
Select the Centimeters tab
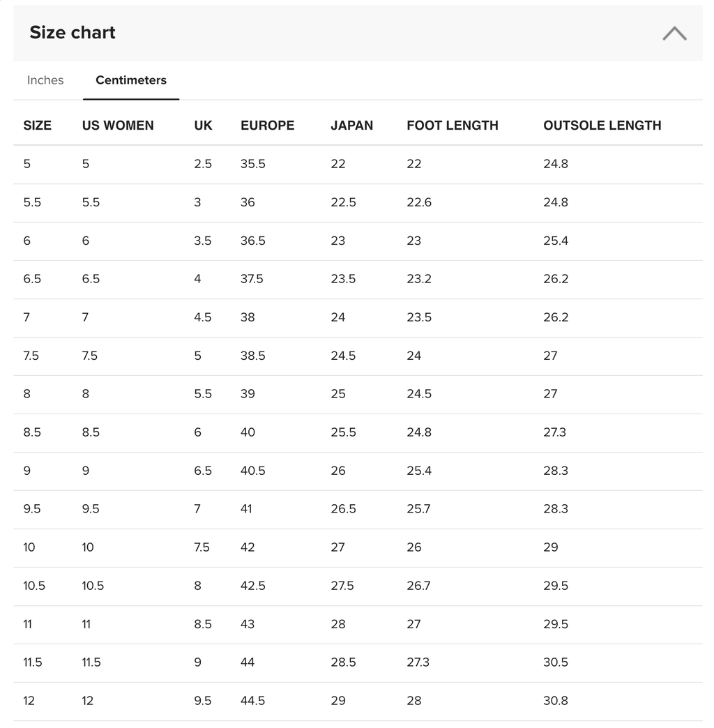pyautogui.click(x=131, y=80)
